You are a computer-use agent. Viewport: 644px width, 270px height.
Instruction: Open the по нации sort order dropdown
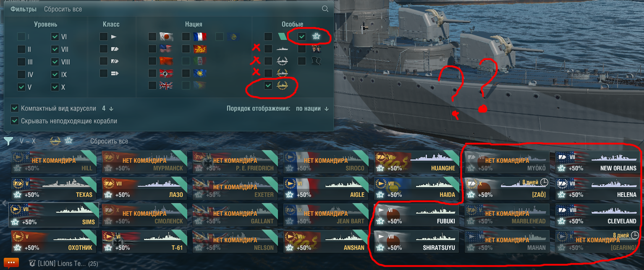(312, 109)
